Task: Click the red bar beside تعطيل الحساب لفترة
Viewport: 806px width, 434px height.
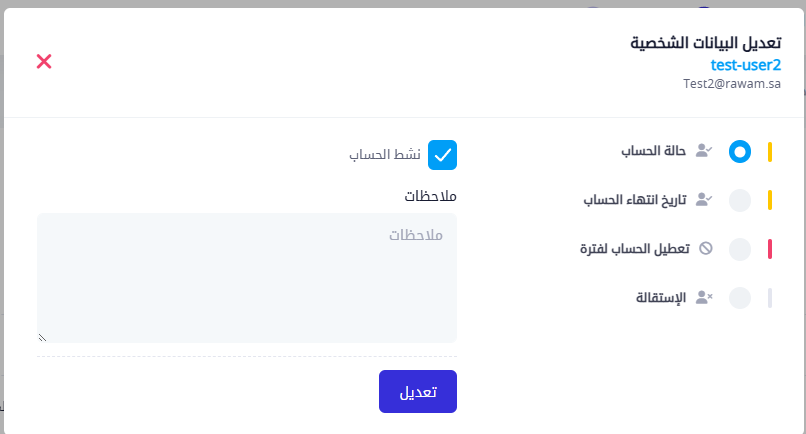Action: click(x=770, y=249)
